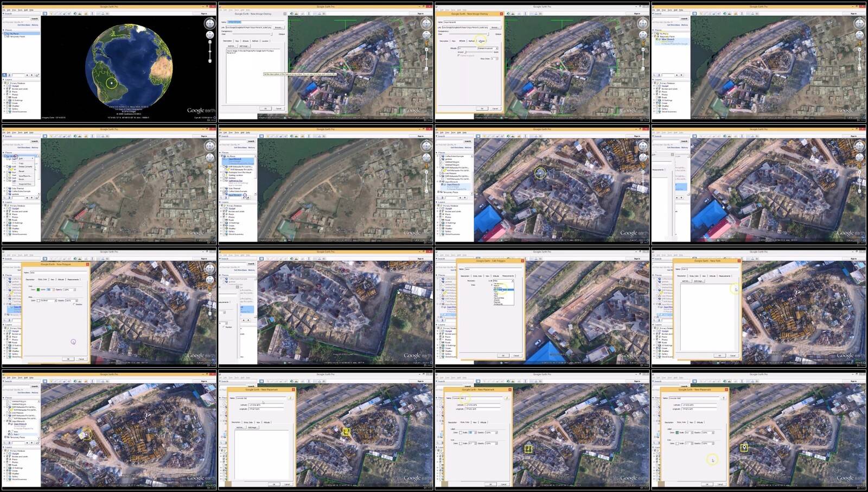Click OK in New Path dialog
The height and width of the screenshot is (492, 868).
(719, 355)
